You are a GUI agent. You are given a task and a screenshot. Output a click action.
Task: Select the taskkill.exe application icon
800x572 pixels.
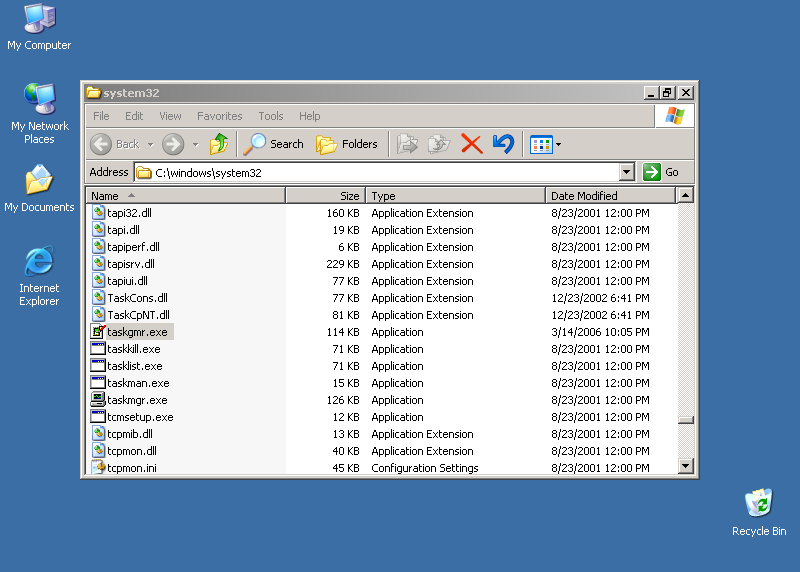97,349
